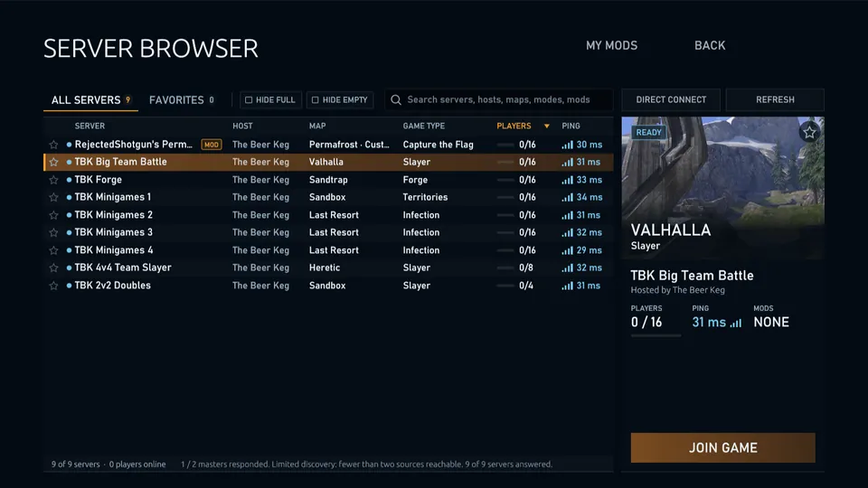Click the Direct Connect button
Image resolution: width=868 pixels, height=488 pixels.
[671, 99]
